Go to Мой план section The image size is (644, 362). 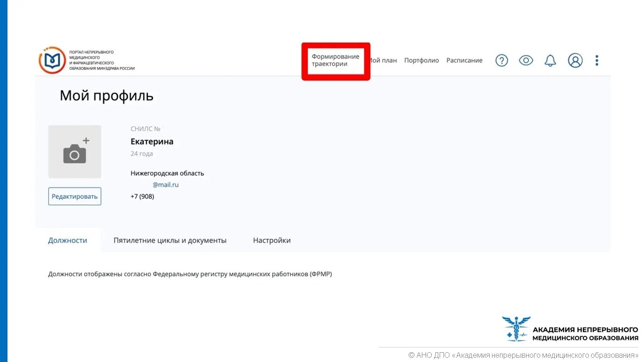[x=383, y=60]
